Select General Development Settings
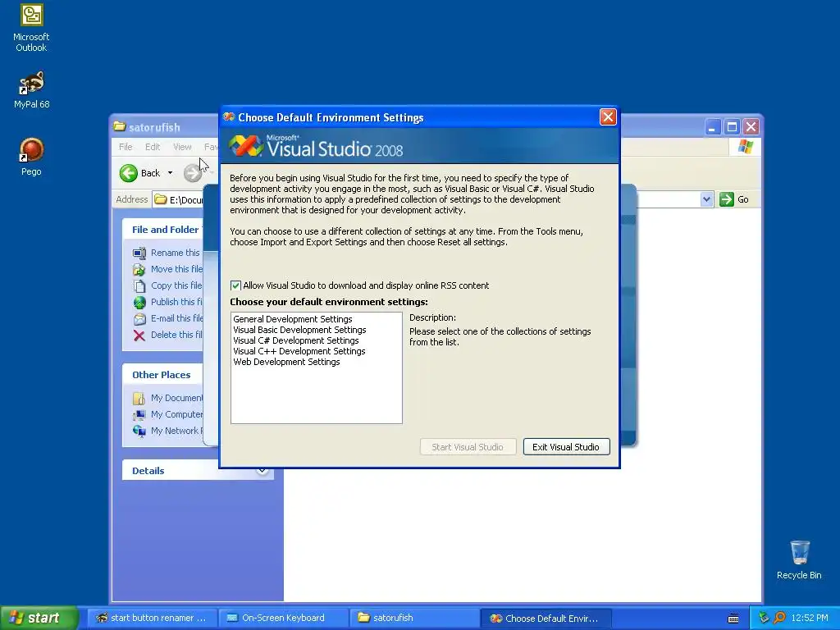 (x=293, y=319)
